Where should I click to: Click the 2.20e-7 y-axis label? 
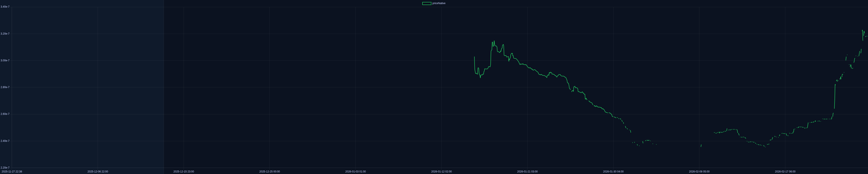(5, 167)
